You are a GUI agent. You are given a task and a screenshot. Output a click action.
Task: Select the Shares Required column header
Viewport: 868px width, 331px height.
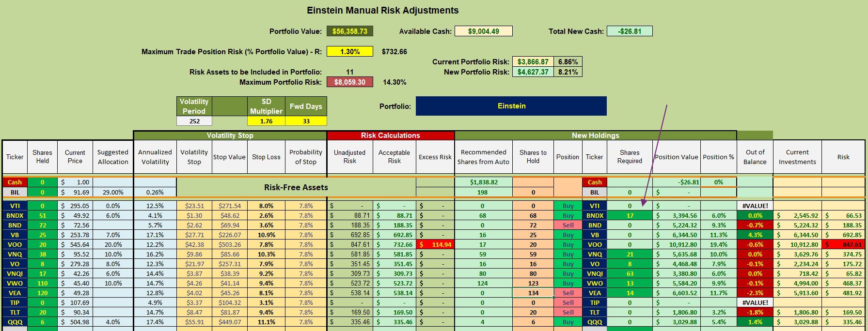(630, 157)
